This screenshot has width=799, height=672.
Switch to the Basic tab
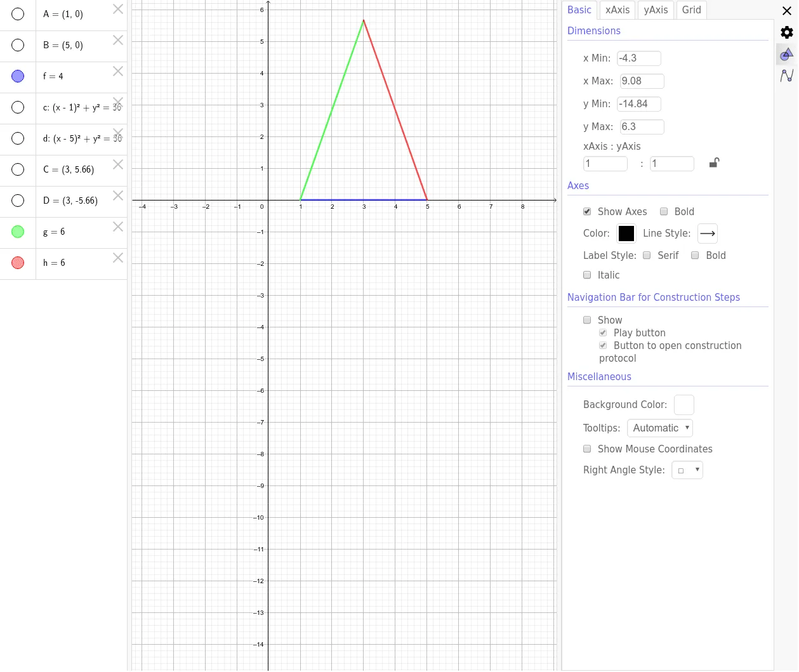point(579,10)
